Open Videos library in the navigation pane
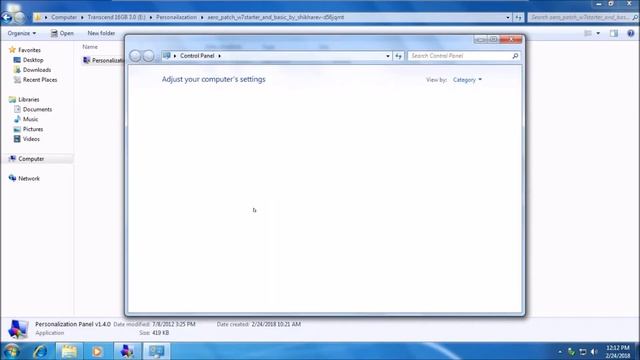Viewport: 640px width, 360px height. pos(31,139)
